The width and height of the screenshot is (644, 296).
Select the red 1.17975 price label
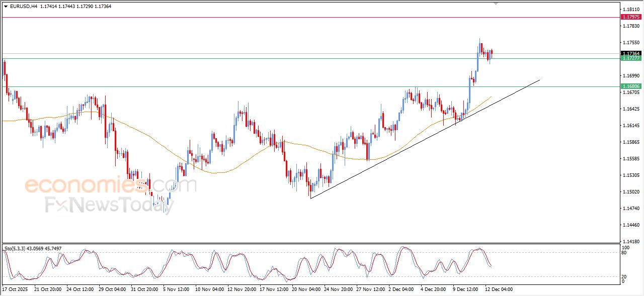coord(631,17)
